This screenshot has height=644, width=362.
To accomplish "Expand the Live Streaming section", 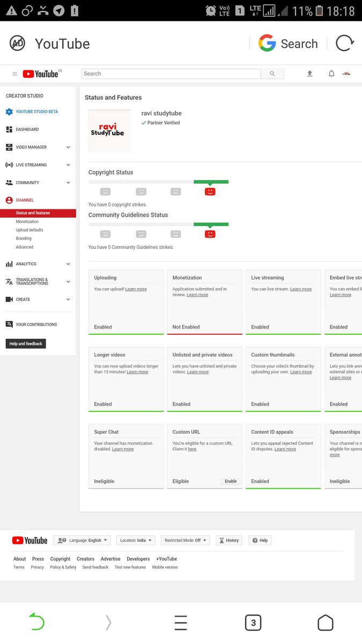I will click(x=68, y=165).
